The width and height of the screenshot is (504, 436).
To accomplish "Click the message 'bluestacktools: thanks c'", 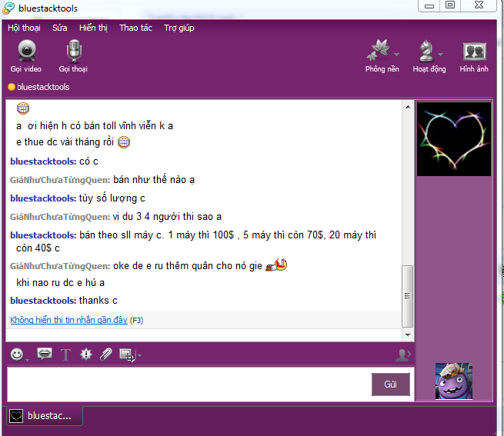I will pyautogui.click(x=64, y=301).
